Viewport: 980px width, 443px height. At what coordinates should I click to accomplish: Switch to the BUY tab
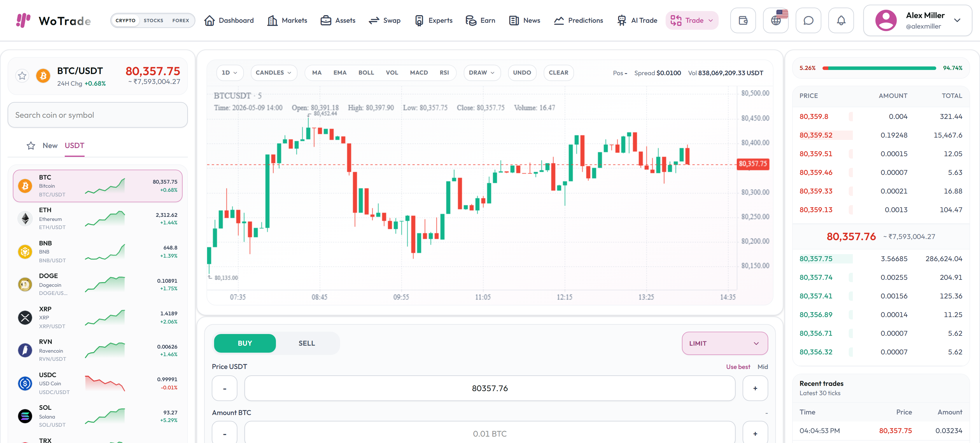click(x=245, y=343)
